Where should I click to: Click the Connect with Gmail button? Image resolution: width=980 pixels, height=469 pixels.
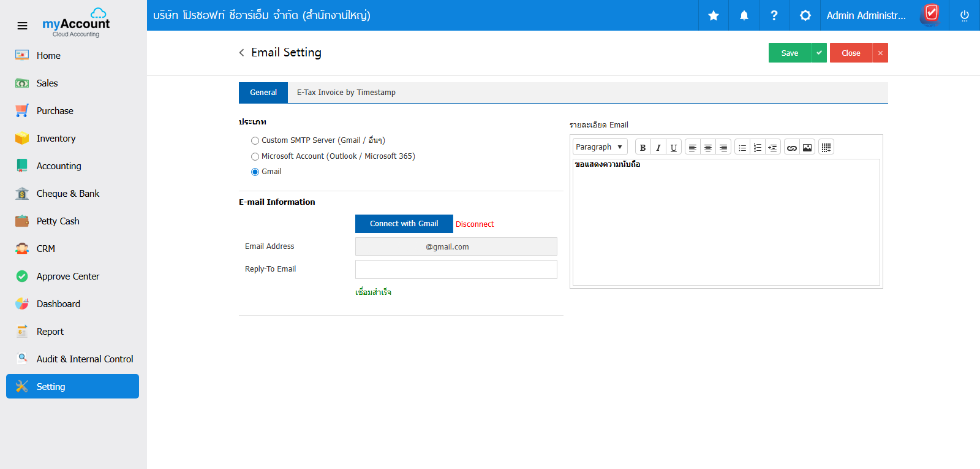[404, 224]
